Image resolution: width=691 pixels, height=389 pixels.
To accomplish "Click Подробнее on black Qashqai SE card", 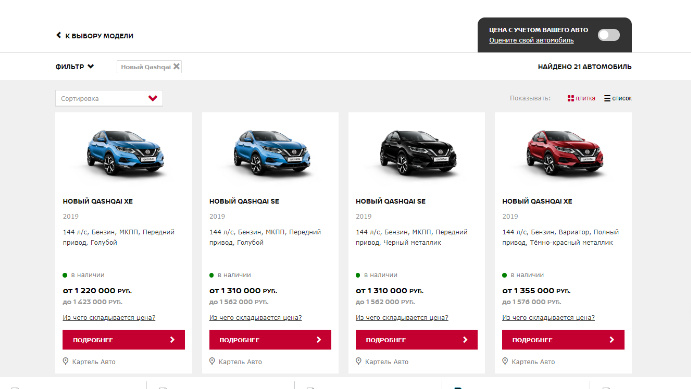I will (417, 340).
